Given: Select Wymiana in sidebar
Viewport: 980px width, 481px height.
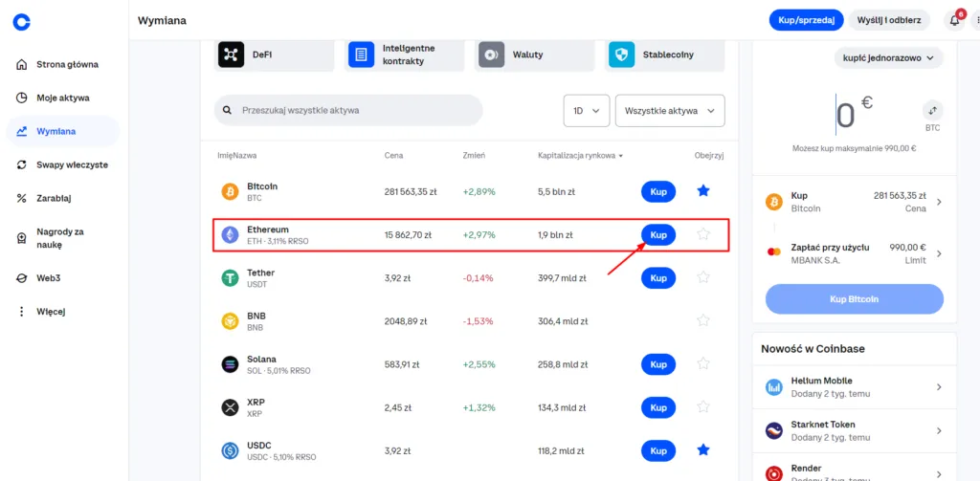Looking at the screenshot, I should pyautogui.click(x=62, y=132).
